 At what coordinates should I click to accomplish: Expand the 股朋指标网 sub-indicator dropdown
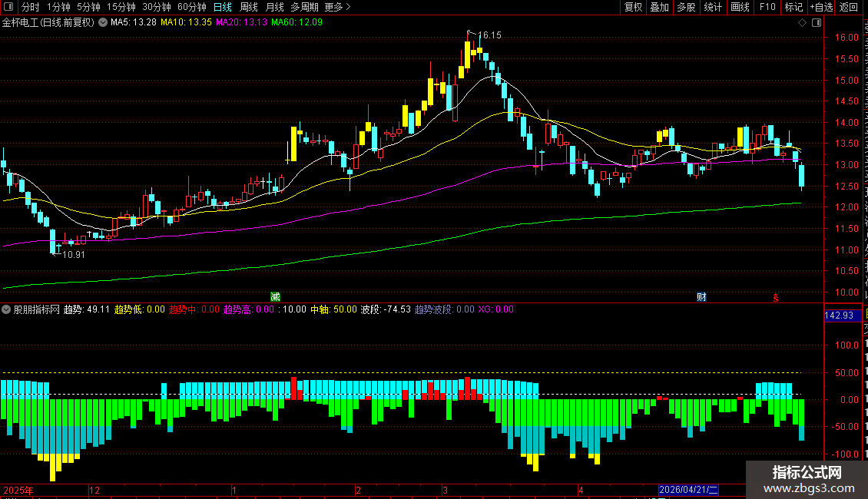click(x=6, y=310)
